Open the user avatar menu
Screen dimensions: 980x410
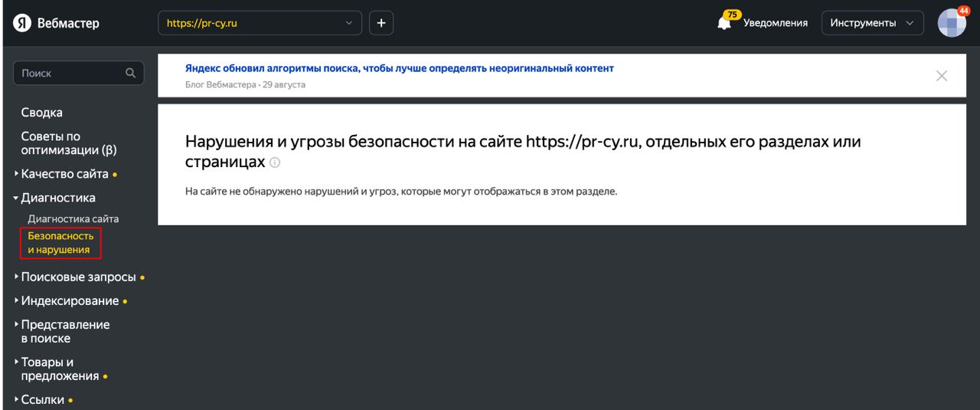pyautogui.click(x=952, y=23)
